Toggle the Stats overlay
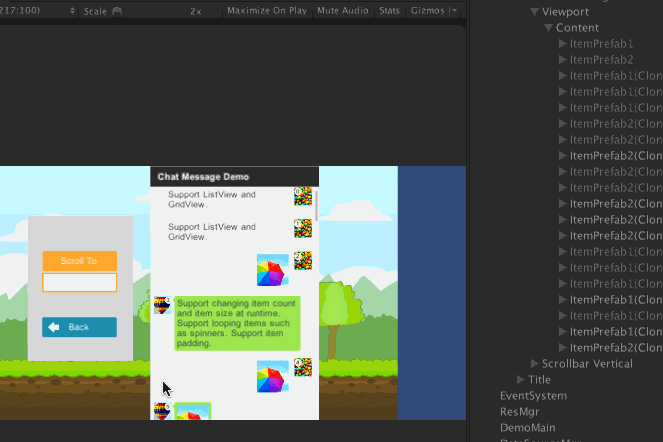663x442 pixels. point(390,11)
